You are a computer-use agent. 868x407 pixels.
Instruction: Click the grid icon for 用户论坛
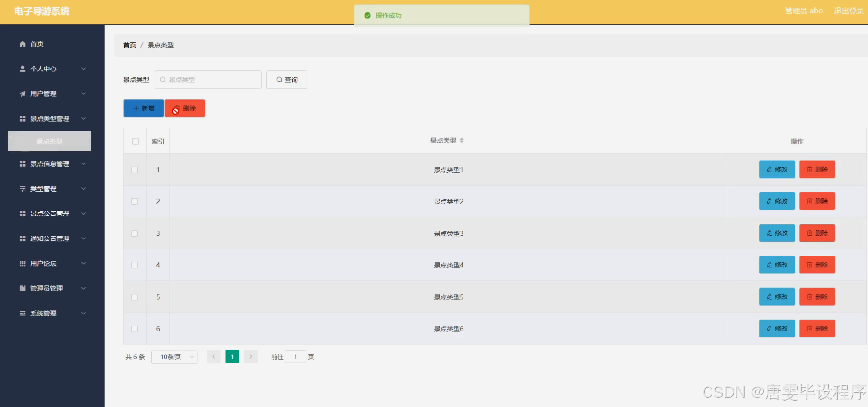[23, 263]
